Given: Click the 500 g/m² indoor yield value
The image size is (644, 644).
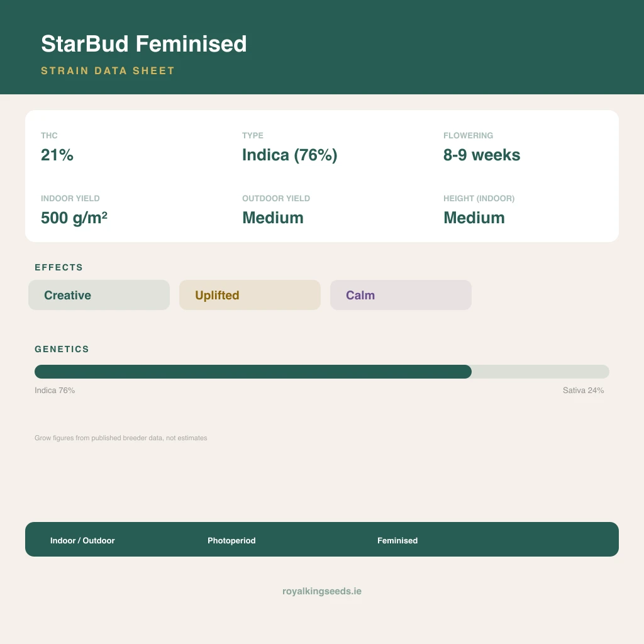Looking at the screenshot, I should pyautogui.click(x=74, y=218).
